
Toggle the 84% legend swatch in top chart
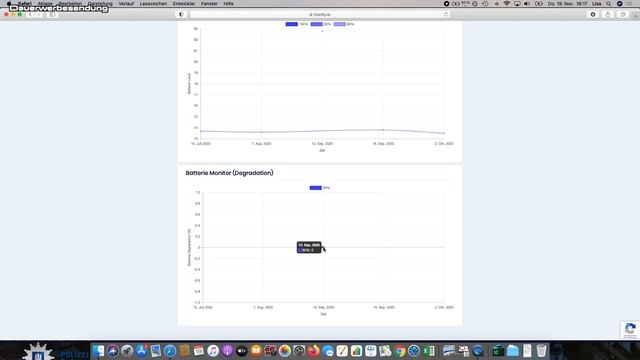340,24
